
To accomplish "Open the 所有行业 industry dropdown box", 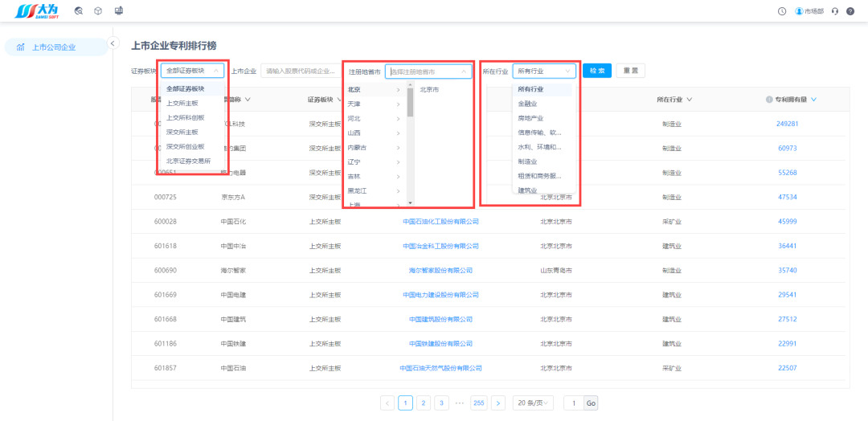I will click(x=544, y=71).
